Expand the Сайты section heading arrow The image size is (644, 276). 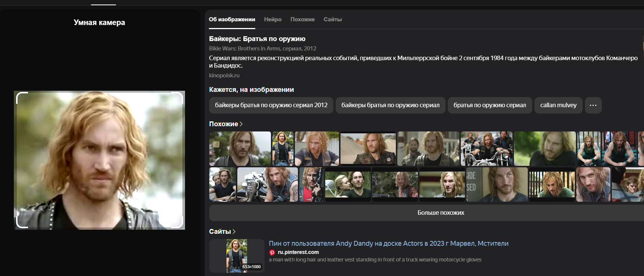234,232
